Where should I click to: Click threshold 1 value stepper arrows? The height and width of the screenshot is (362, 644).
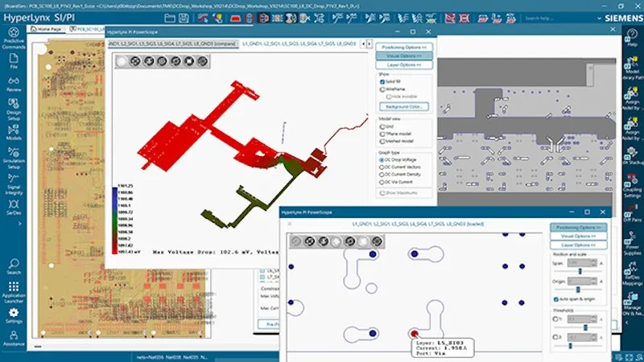pos(593,319)
